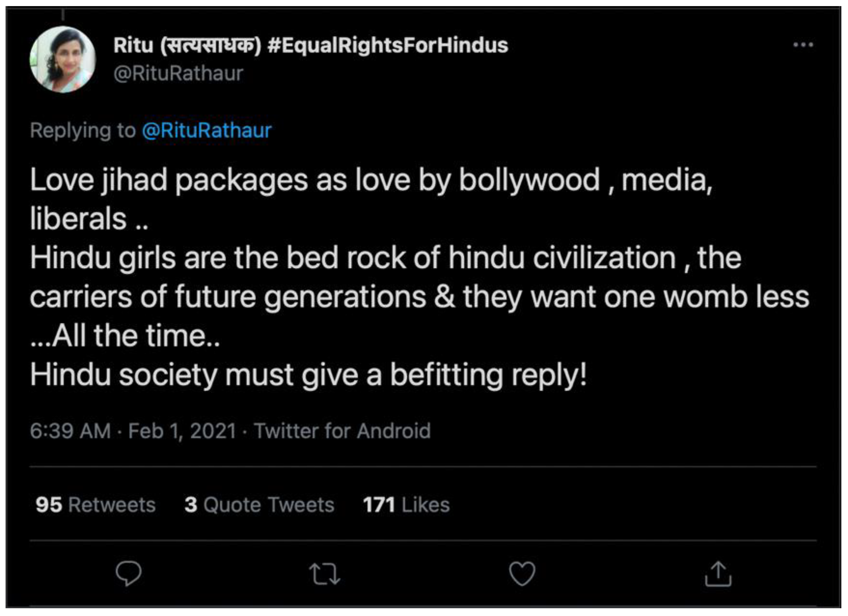848x616 pixels.
Task: Open the three-dot more options menu
Action: 803,45
